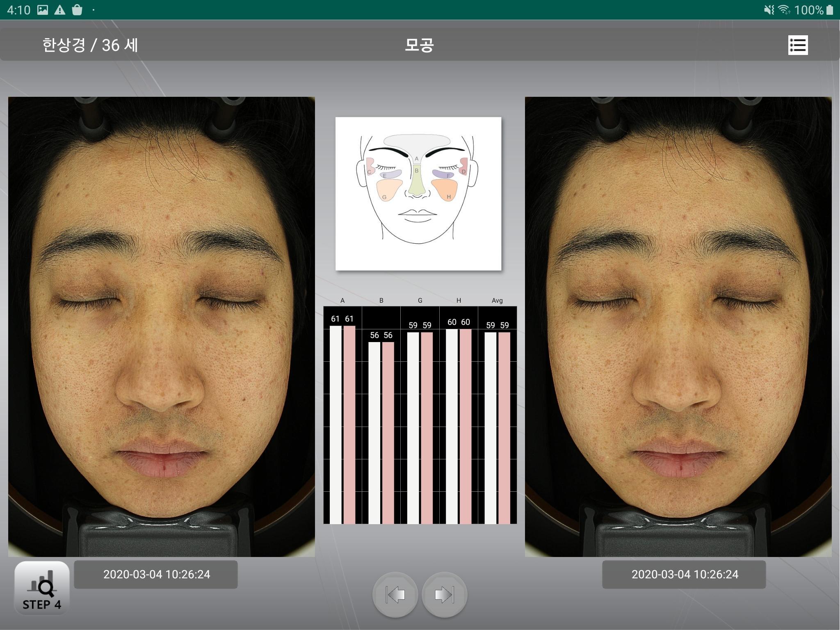Select forehead zone A in diagram
This screenshot has width=840, height=630.
tap(417, 143)
